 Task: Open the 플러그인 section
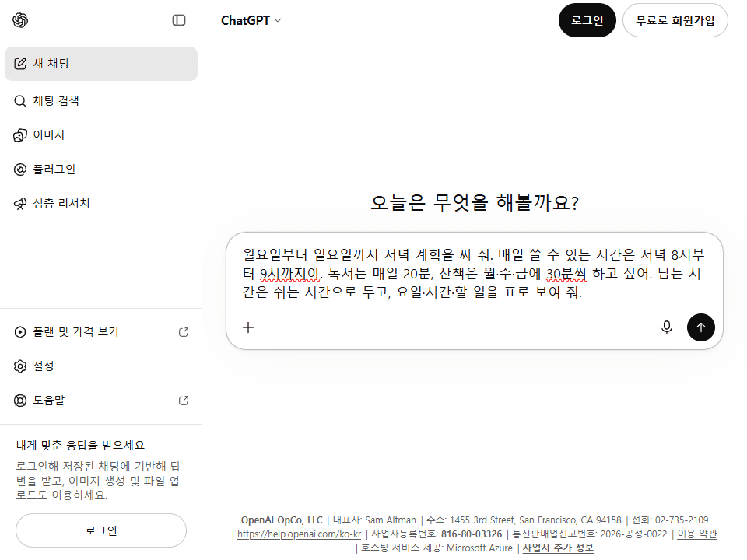[101, 170]
